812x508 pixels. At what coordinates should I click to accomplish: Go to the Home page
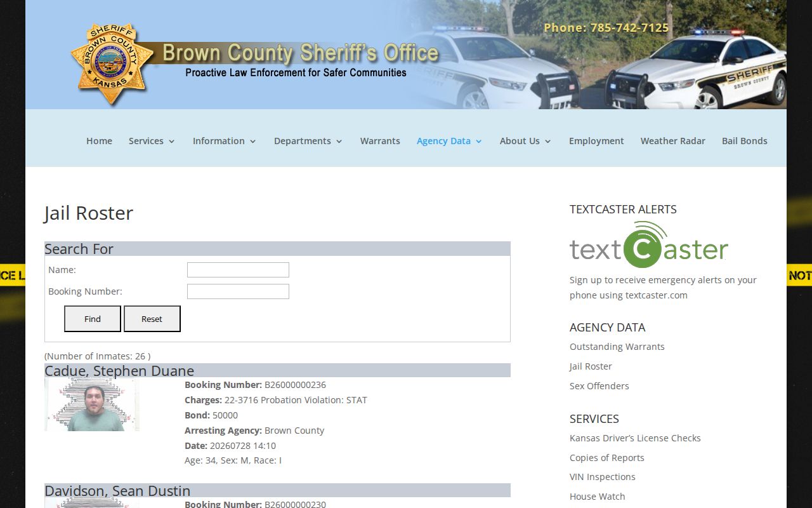coord(99,141)
